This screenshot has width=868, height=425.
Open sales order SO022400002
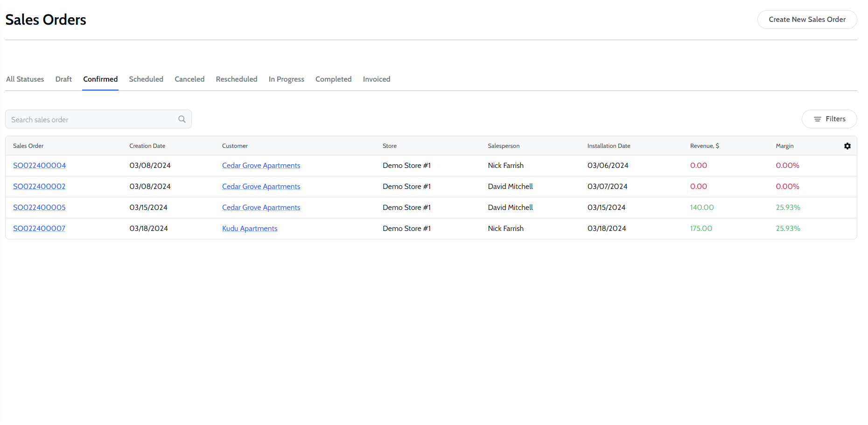39,187
